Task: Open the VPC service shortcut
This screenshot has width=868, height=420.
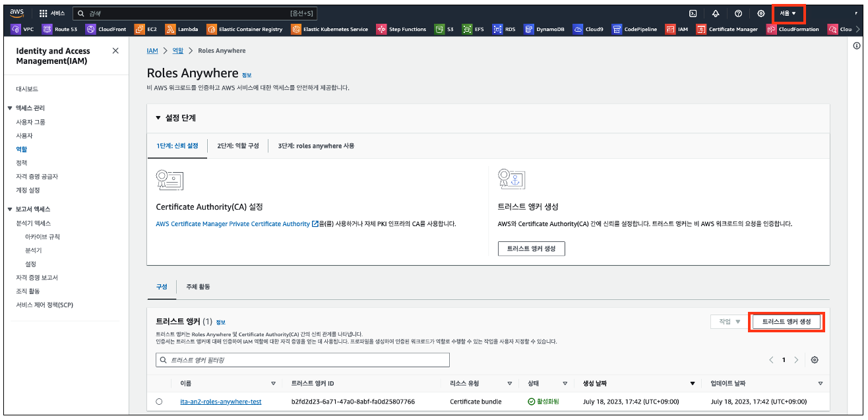Action: click(x=23, y=29)
